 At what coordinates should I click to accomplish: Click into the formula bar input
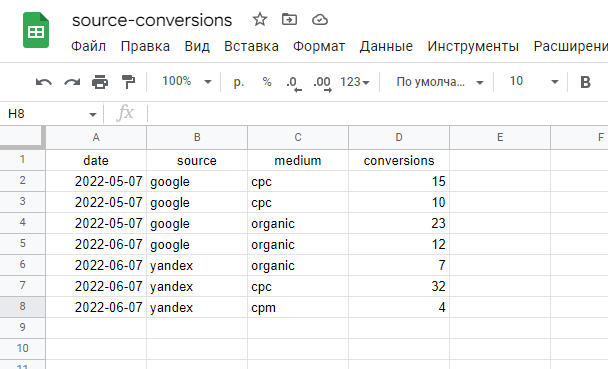tap(378, 114)
